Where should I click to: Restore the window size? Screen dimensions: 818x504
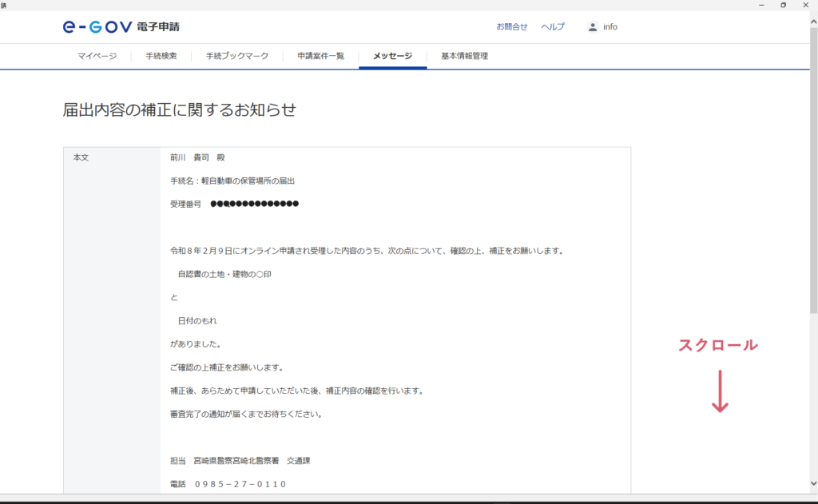783,5
